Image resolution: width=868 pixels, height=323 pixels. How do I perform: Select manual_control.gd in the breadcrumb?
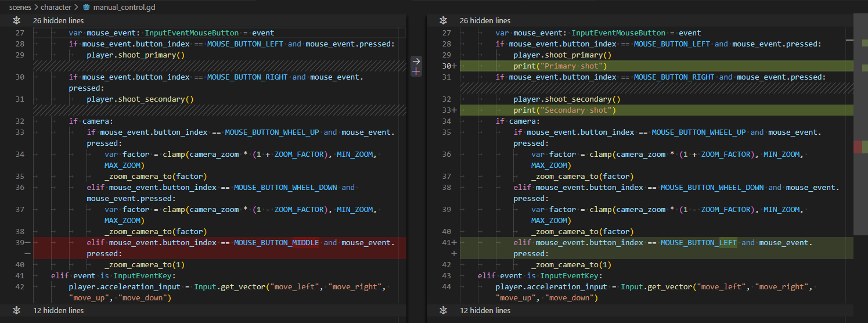pos(124,8)
